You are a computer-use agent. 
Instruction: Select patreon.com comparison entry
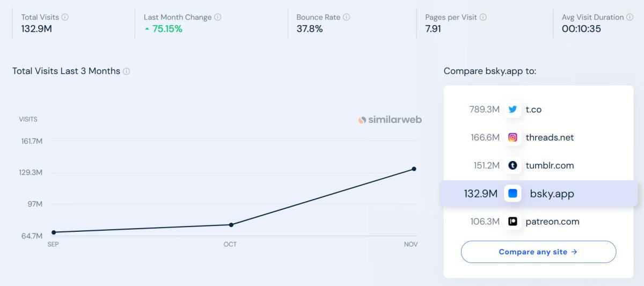(x=552, y=222)
